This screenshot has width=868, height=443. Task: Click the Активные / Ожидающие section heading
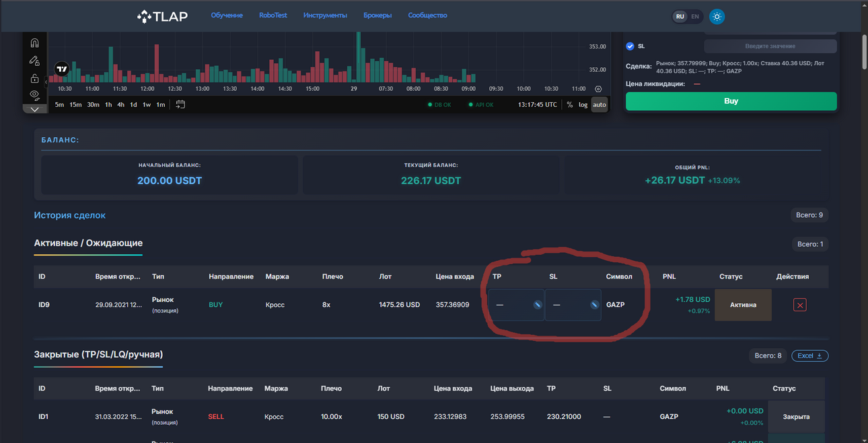coord(88,243)
